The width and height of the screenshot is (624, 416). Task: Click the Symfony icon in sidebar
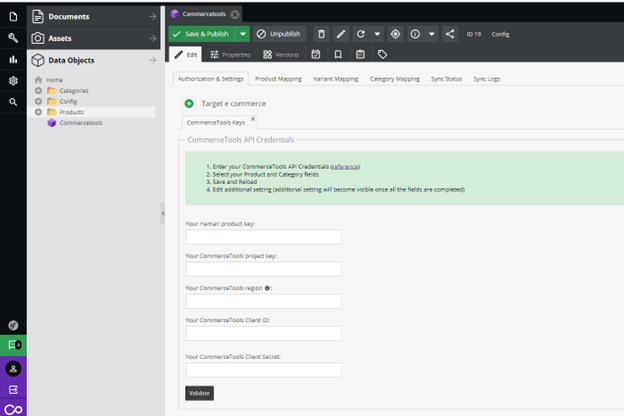(13, 325)
